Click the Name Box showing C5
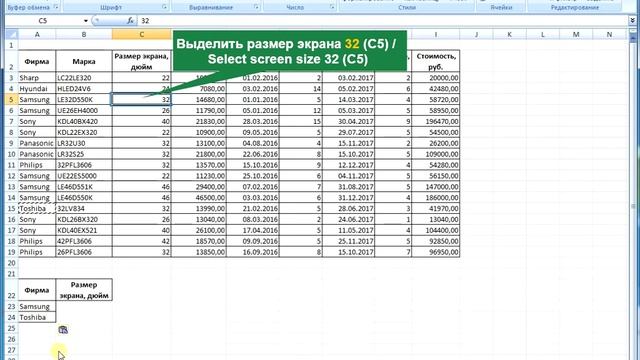This screenshot has height=360, width=640. [44, 21]
